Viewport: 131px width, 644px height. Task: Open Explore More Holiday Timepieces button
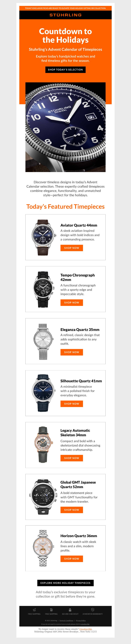pos(65,583)
